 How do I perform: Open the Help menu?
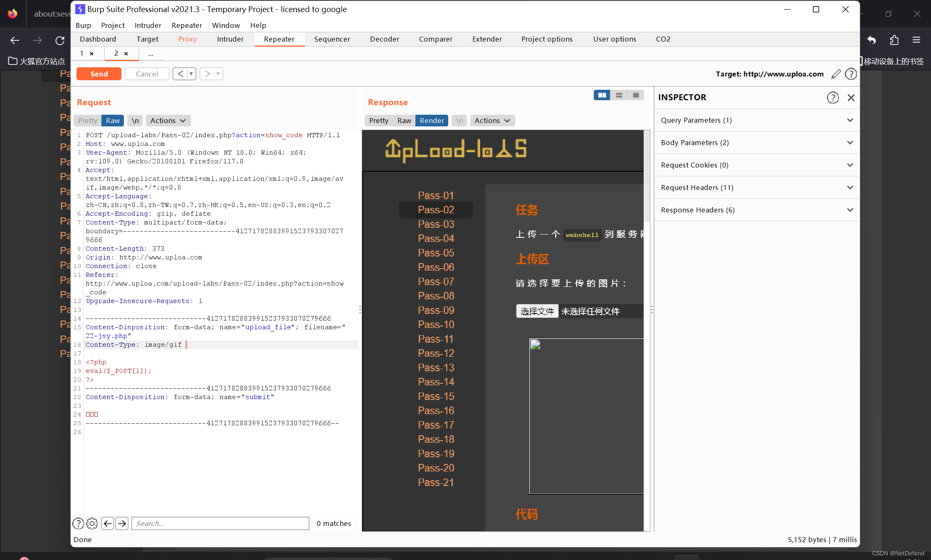point(258,25)
